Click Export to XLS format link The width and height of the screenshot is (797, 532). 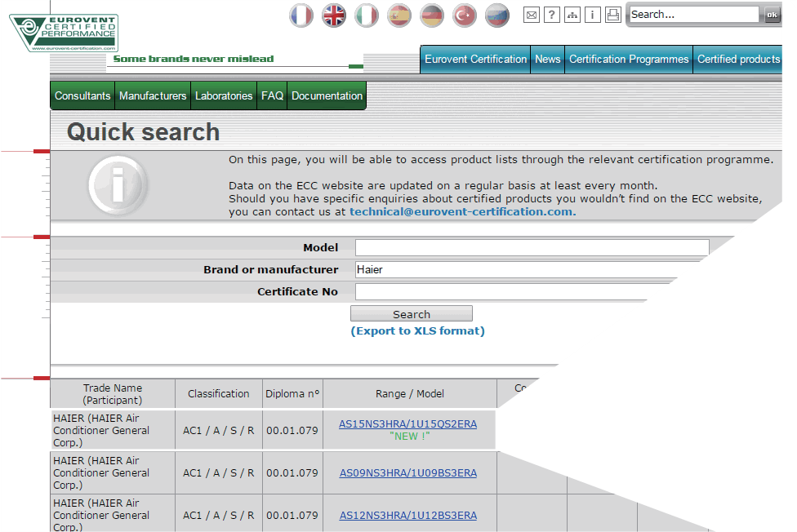tap(417, 331)
